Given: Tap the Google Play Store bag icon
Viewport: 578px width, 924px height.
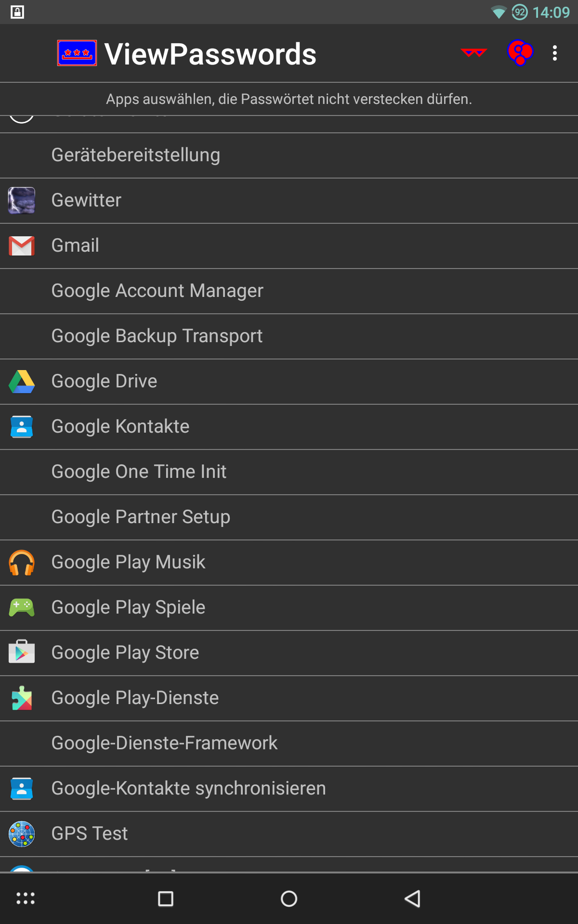Looking at the screenshot, I should [22, 652].
